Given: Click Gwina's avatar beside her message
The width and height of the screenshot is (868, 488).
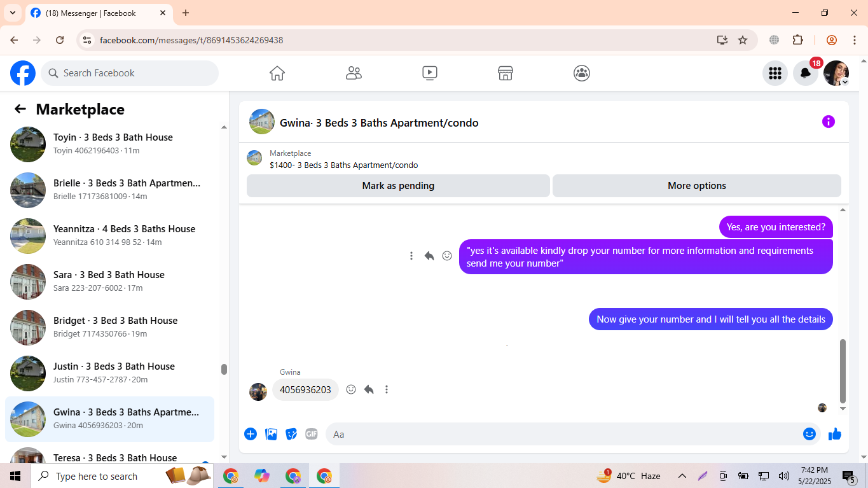Looking at the screenshot, I should (x=258, y=391).
